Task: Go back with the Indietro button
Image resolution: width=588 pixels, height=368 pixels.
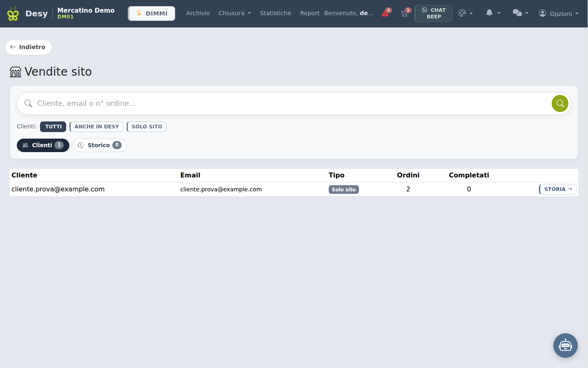Action: pos(28,47)
